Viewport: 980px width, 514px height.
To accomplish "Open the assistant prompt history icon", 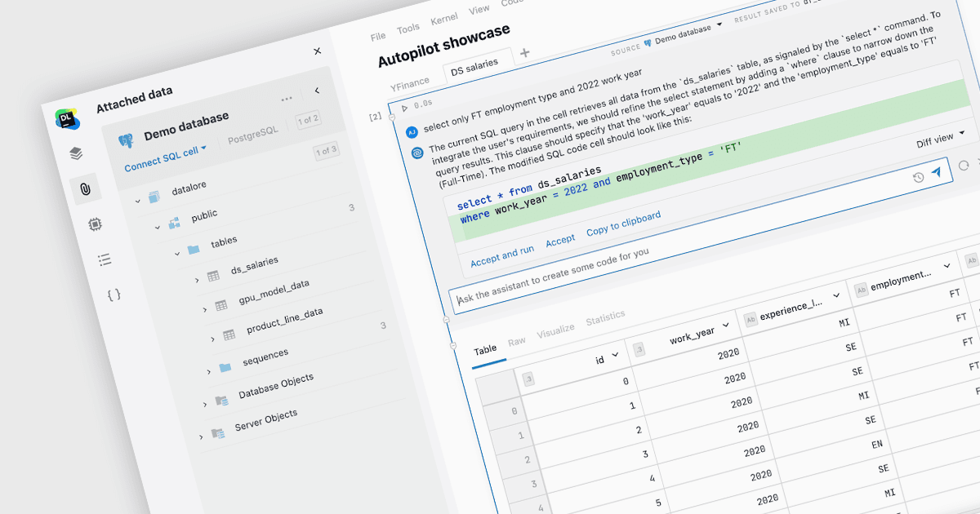I will click(x=918, y=177).
